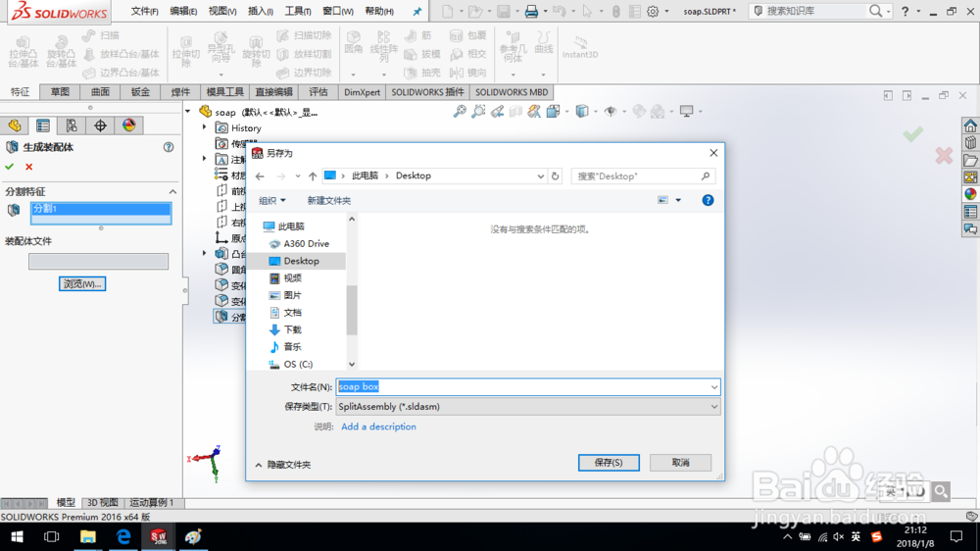Pin the menu bar with pushpin icon
The width and height of the screenshot is (980, 551).
pyautogui.click(x=416, y=11)
